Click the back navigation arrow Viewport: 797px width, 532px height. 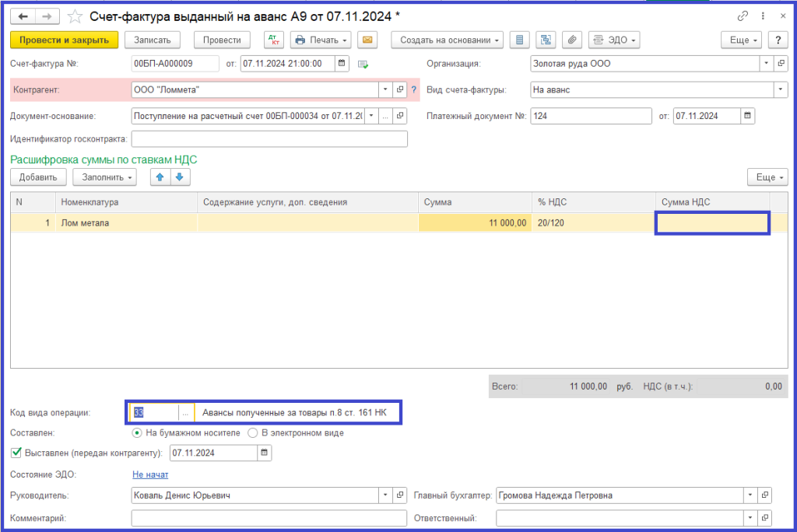click(x=23, y=16)
